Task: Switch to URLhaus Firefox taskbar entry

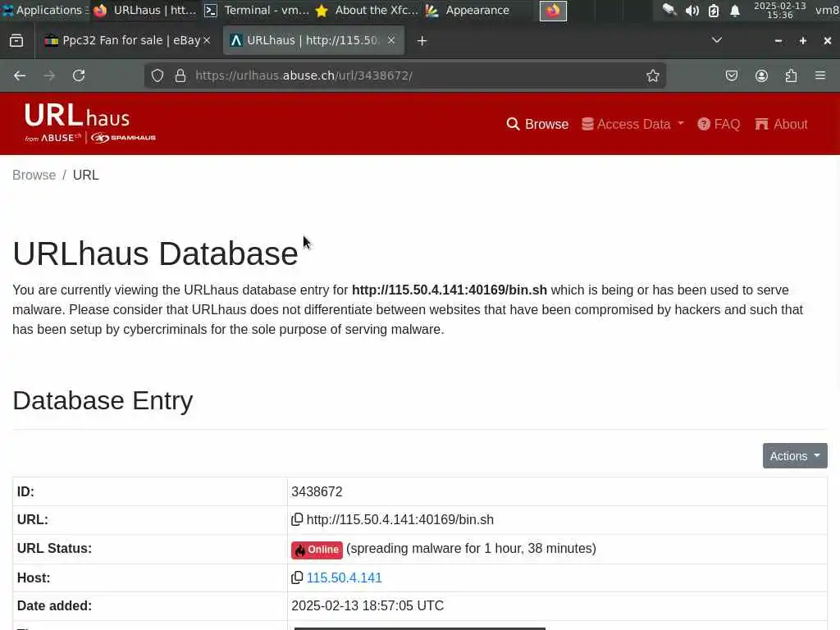Action: click(x=145, y=10)
